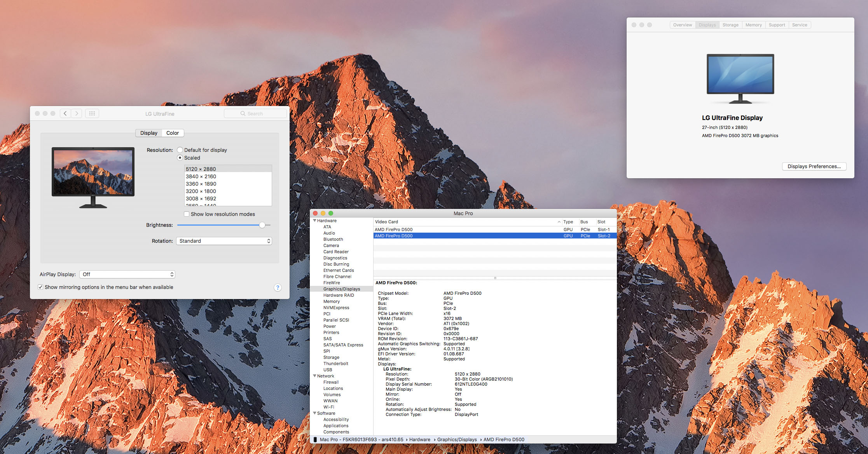The height and width of the screenshot is (454, 868).
Task: Switch to the Display tab
Action: tap(149, 133)
